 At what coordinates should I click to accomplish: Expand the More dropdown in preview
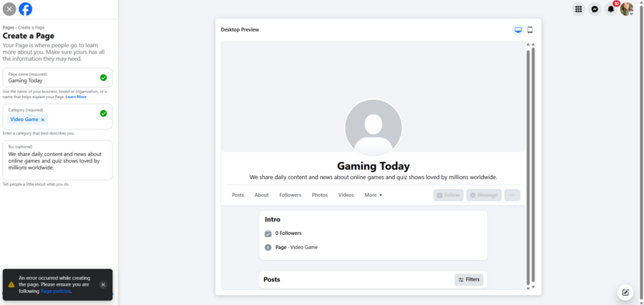pos(374,195)
